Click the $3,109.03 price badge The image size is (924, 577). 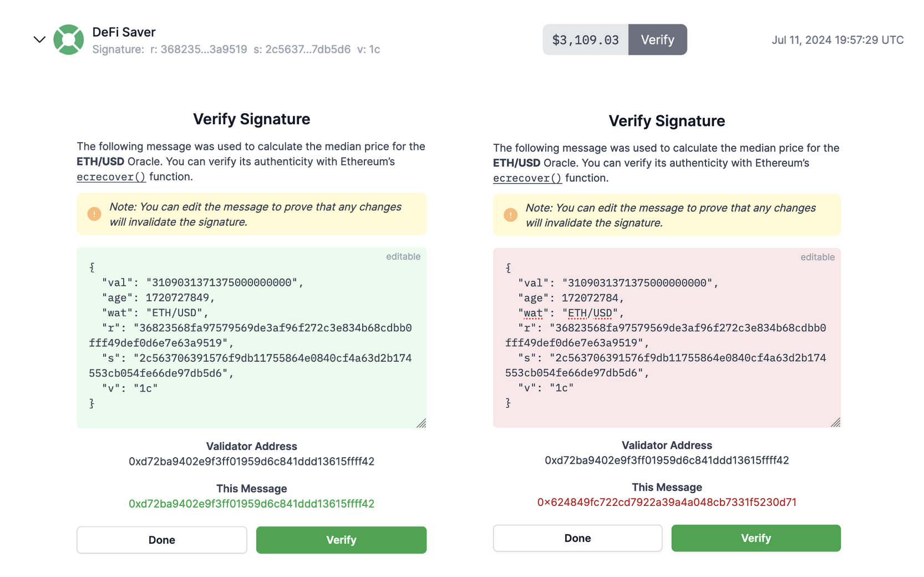(x=585, y=39)
